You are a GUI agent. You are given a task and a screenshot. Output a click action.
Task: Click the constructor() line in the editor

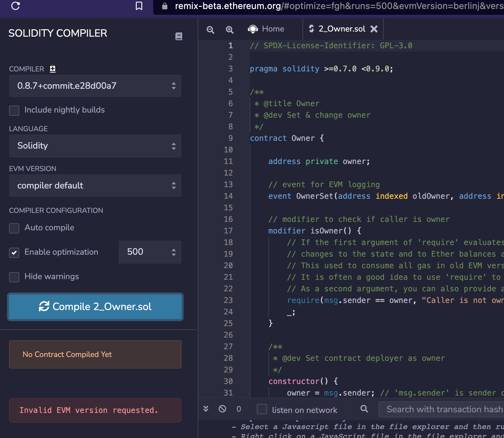pyautogui.click(x=303, y=381)
